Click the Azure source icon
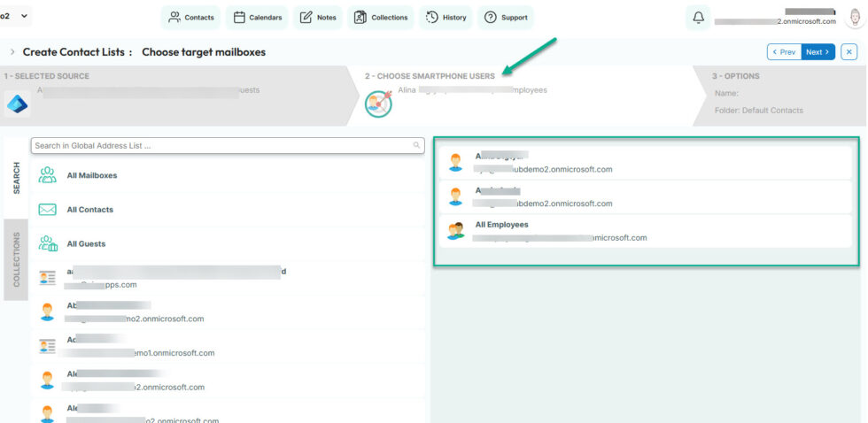 point(17,104)
